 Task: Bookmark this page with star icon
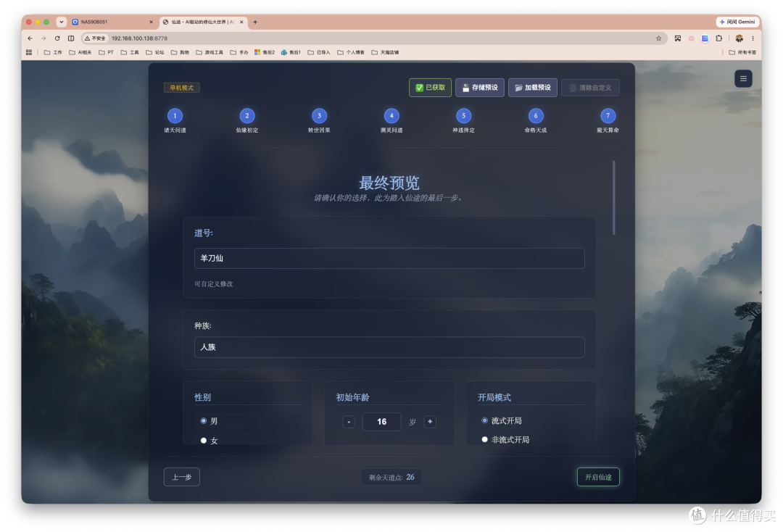(658, 38)
